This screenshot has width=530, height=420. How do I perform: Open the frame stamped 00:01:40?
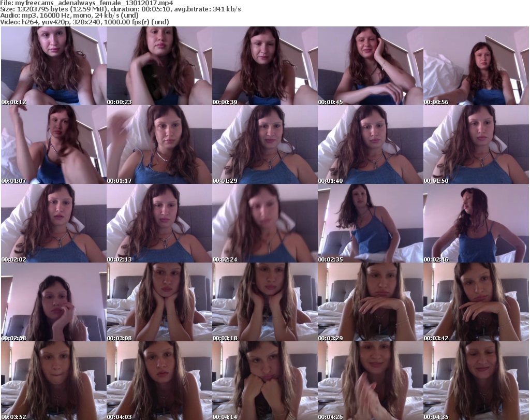pos(370,144)
